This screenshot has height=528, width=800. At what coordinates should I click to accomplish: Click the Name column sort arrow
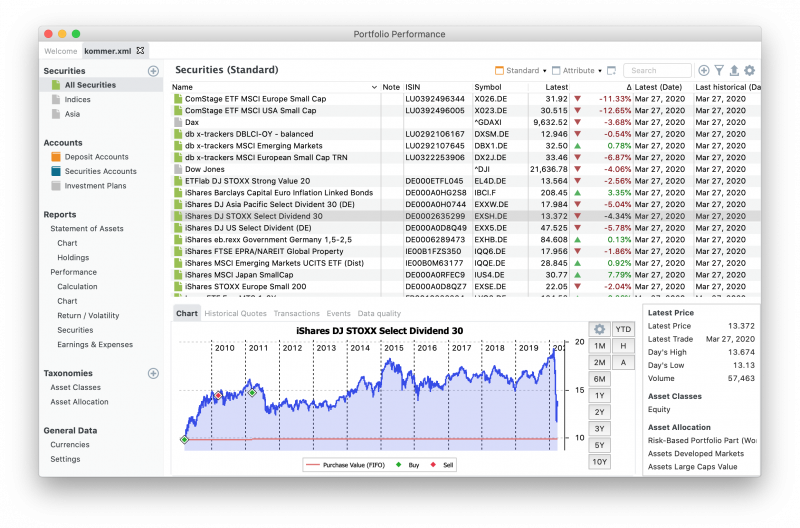click(x=374, y=87)
